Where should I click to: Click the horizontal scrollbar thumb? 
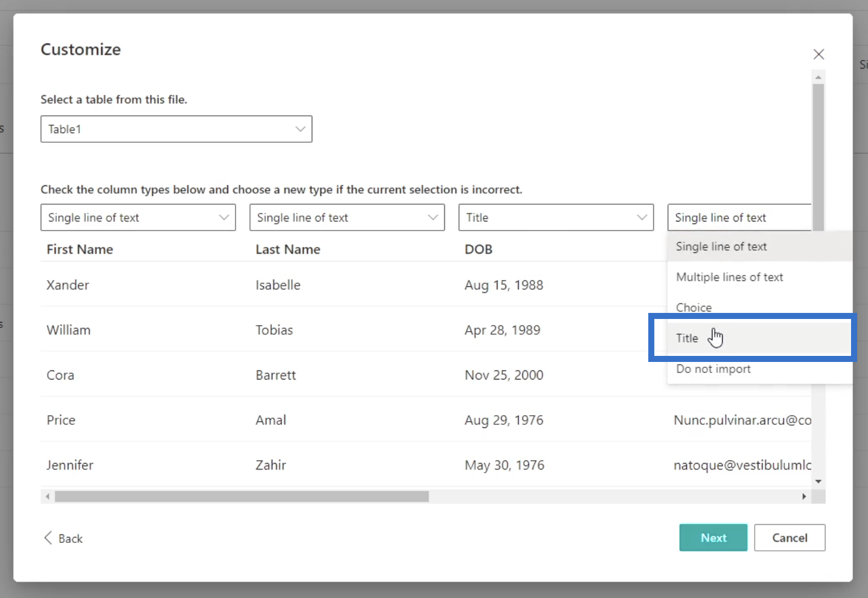242,497
